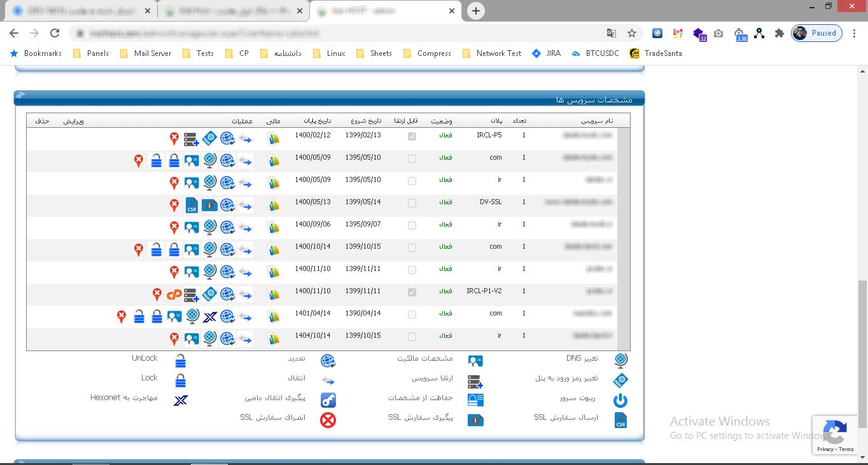Viewport: 868px width, 465px height.
Task: Click renew globe icon, com row ending 1400/10/14
Action: click(x=228, y=249)
